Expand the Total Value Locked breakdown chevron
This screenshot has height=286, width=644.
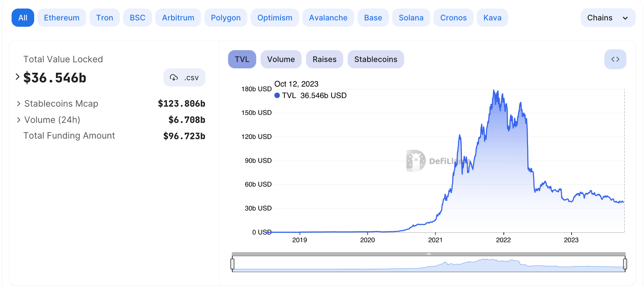point(18,77)
